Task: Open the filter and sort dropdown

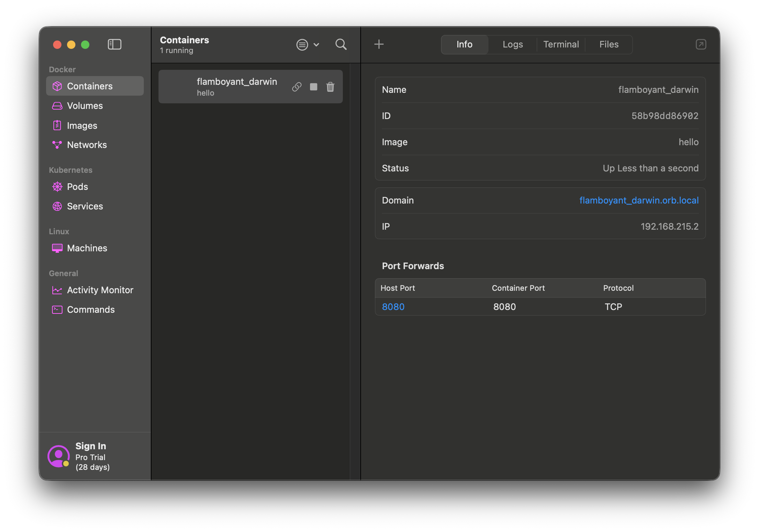Action: click(x=307, y=45)
